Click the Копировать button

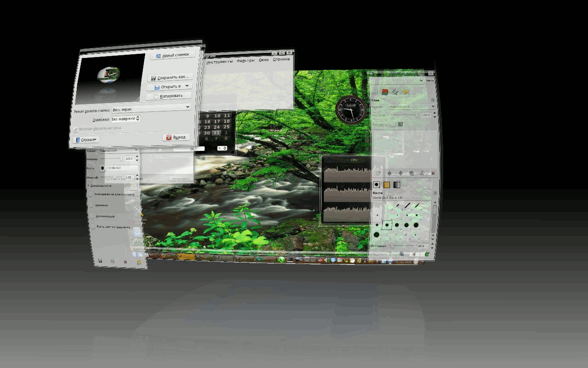(168, 96)
